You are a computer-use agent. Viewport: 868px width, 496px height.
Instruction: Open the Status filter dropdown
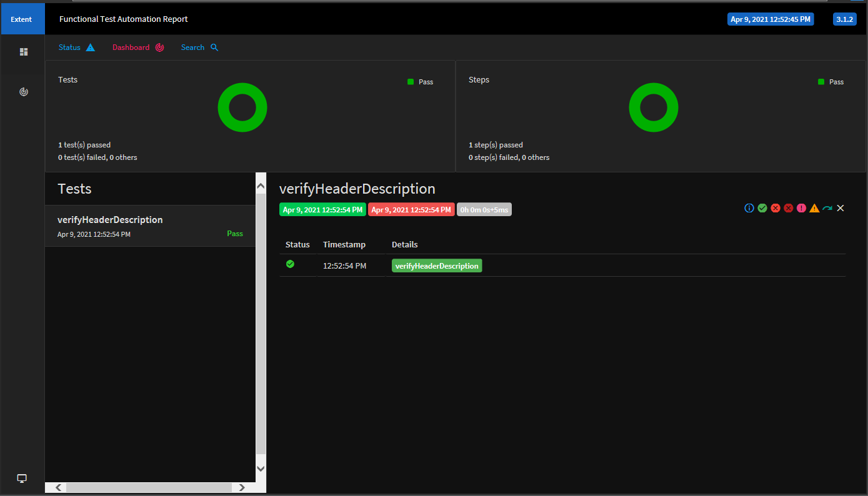pos(76,47)
